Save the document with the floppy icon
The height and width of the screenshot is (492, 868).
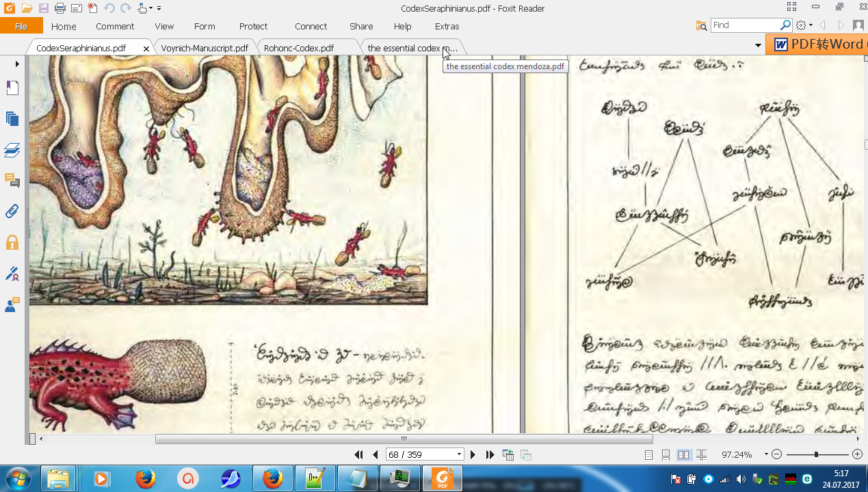click(x=43, y=8)
